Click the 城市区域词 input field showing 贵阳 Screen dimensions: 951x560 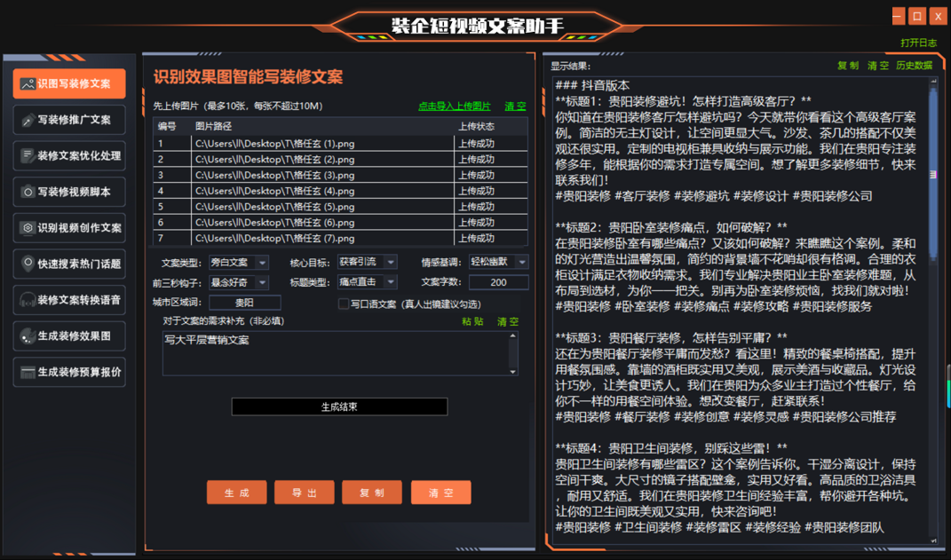pos(244,303)
